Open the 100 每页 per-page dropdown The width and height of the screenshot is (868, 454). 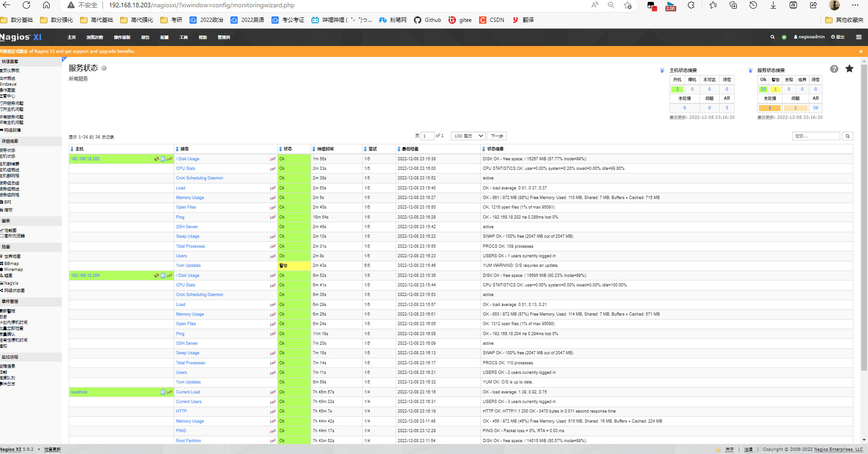click(x=468, y=136)
